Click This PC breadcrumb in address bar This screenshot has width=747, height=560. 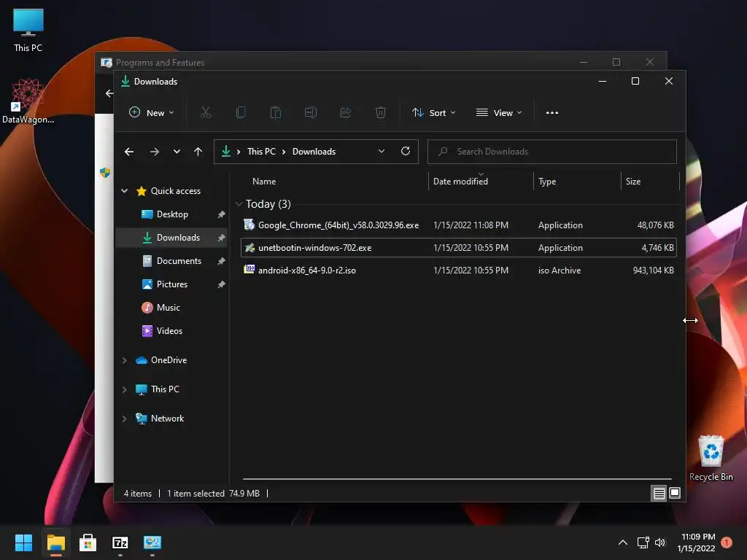point(261,152)
